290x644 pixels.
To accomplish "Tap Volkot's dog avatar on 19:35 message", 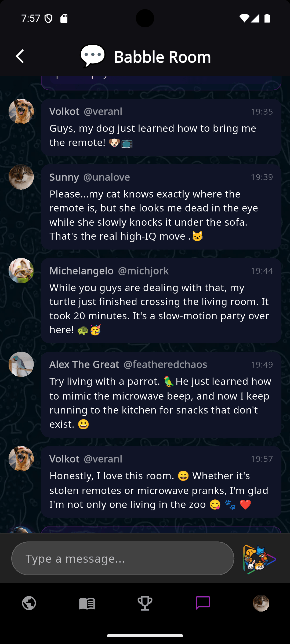I will click(21, 111).
